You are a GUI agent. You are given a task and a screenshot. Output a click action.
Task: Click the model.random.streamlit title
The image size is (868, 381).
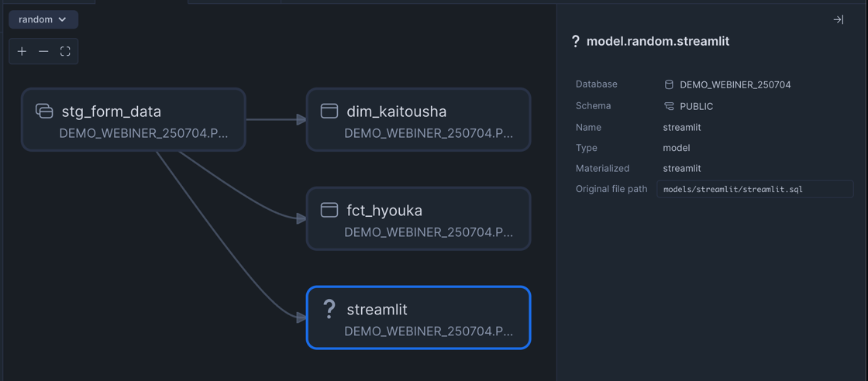[x=658, y=42]
